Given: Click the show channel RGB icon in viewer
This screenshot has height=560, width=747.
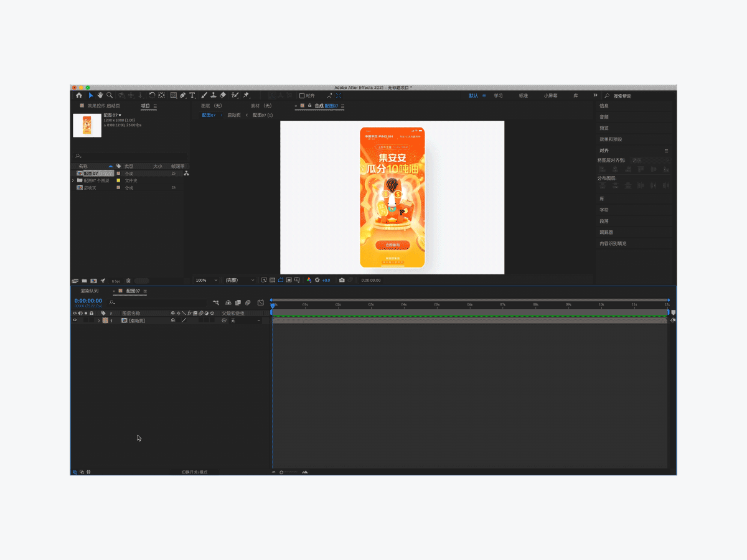Looking at the screenshot, I should point(309,280).
